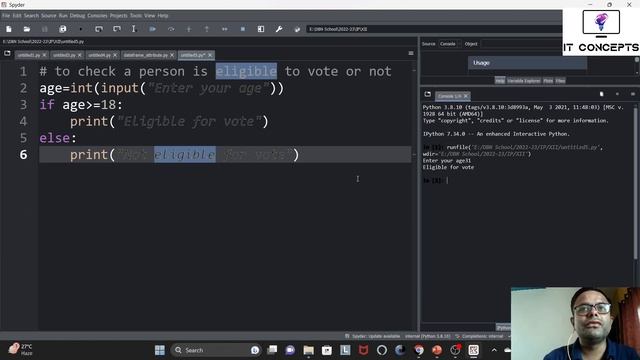Viewport: 640px width, 360px height.
Task: Select the Console 1/A tab
Action: click(449, 96)
